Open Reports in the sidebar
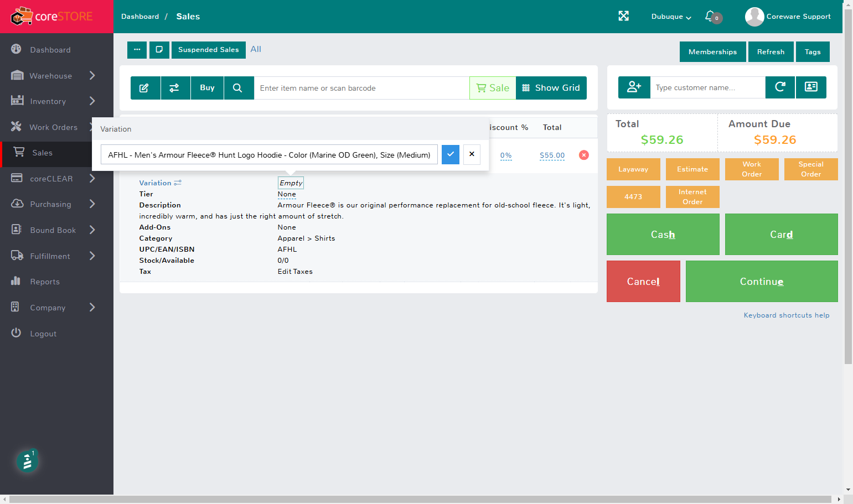Image resolution: width=853 pixels, height=504 pixels. (45, 282)
